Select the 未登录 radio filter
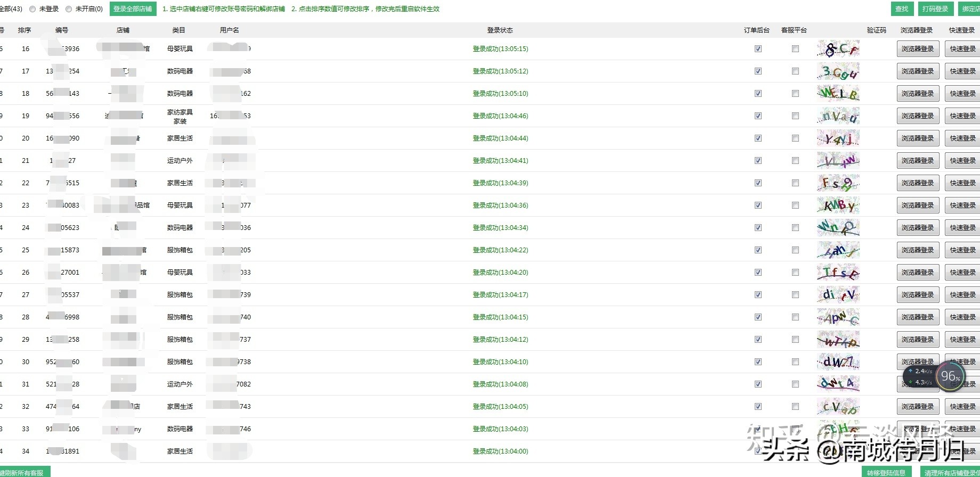Screen dimensions: 980x477 coord(33,9)
